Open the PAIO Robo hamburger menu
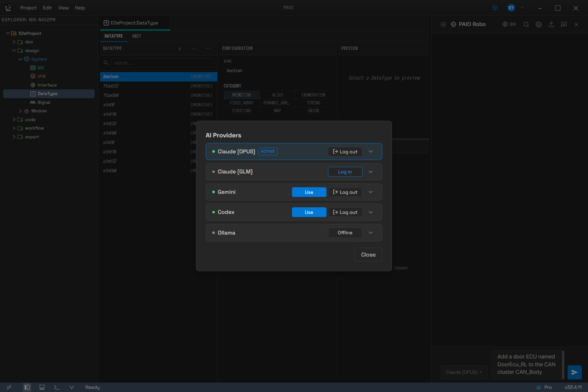 pos(443,24)
